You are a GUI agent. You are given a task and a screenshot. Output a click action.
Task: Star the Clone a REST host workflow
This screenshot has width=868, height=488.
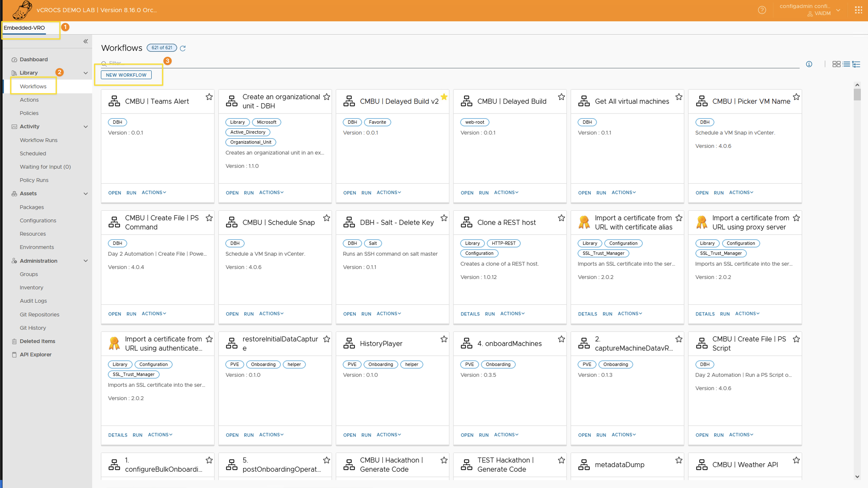(561, 218)
